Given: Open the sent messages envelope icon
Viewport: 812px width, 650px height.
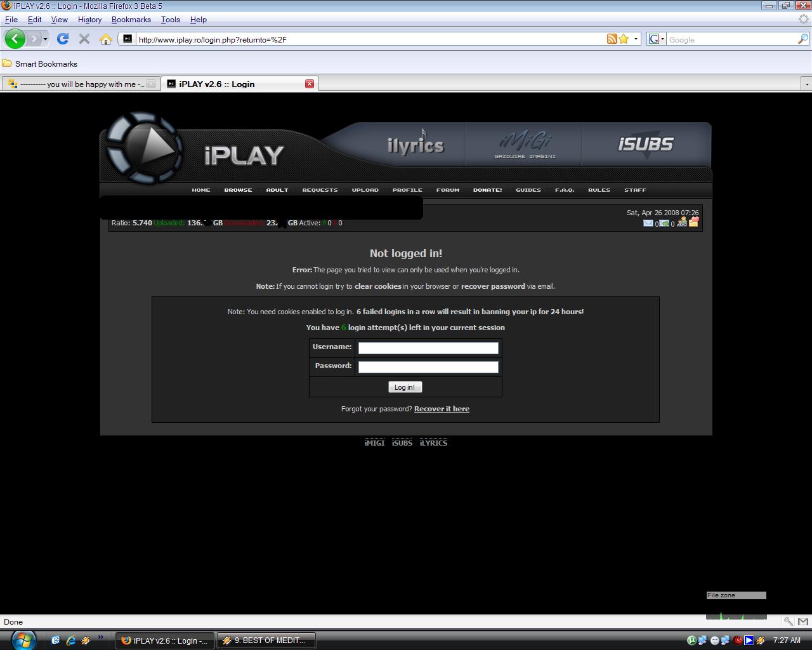Looking at the screenshot, I should tap(664, 223).
